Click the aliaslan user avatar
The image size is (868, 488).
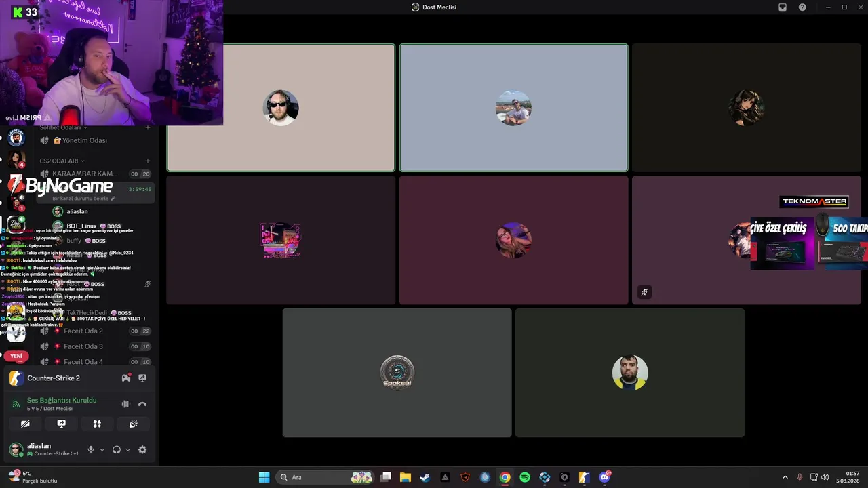tap(16, 449)
